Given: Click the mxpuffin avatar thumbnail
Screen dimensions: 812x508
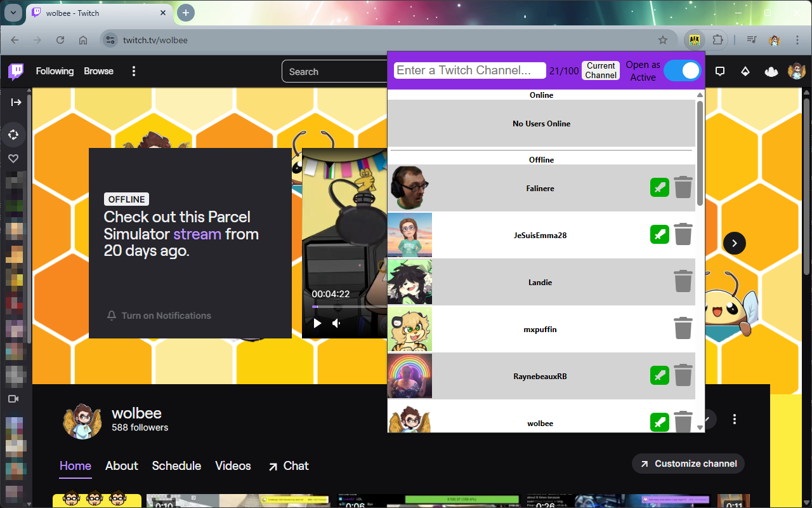Looking at the screenshot, I should (410, 329).
